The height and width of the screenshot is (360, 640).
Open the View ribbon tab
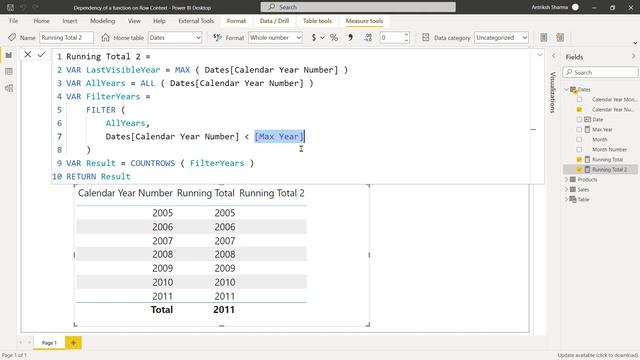tap(134, 21)
